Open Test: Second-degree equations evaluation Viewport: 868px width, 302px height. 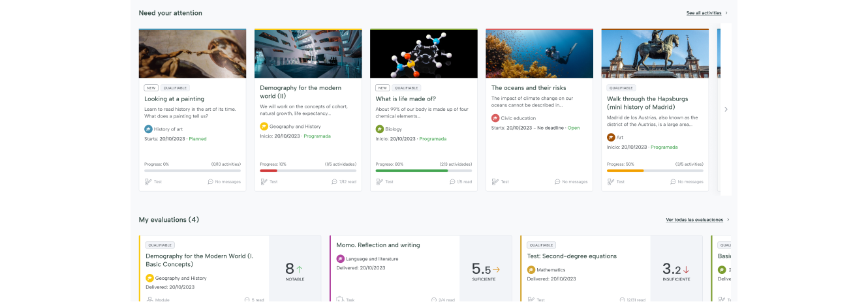click(x=571, y=256)
